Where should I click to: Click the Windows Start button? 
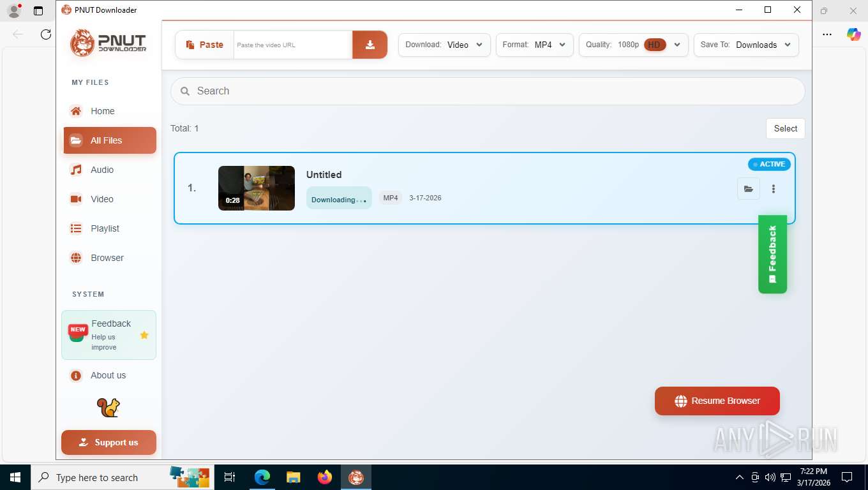pyautogui.click(x=15, y=477)
